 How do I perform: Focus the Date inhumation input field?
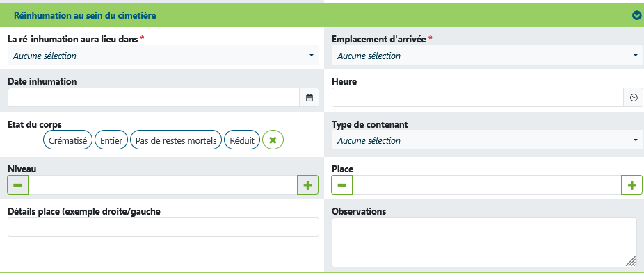(154, 98)
